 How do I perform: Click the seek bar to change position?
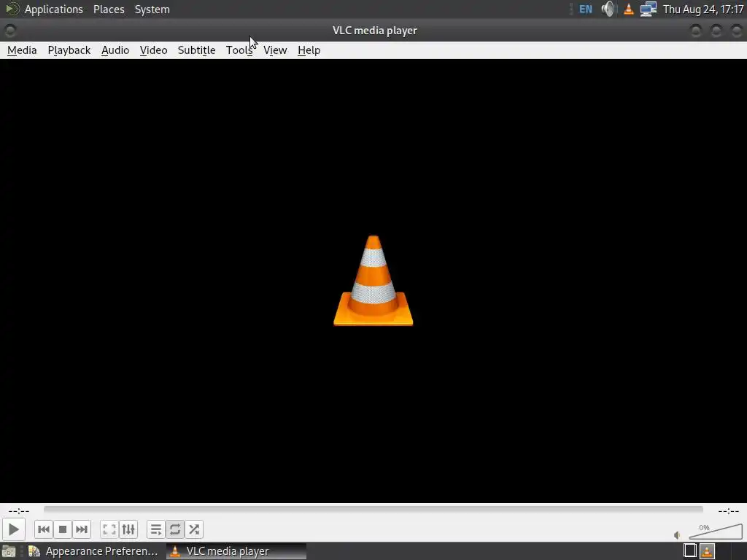[x=373, y=510]
